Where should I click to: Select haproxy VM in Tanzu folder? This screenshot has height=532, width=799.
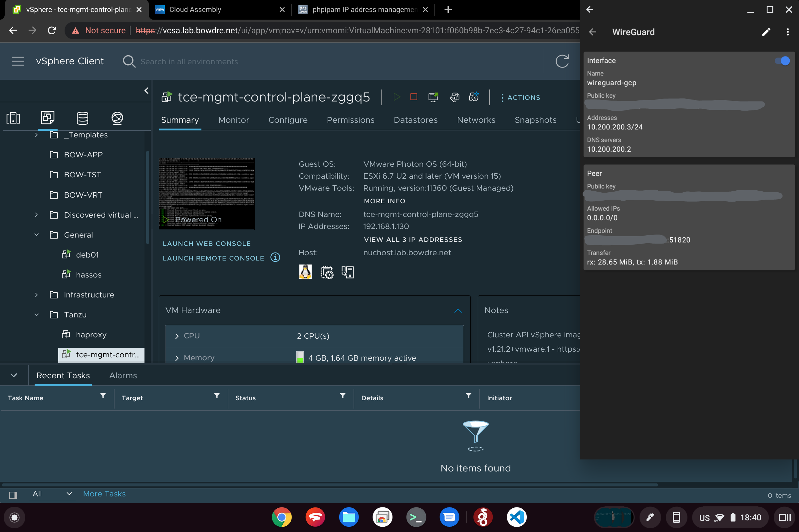tap(91, 335)
